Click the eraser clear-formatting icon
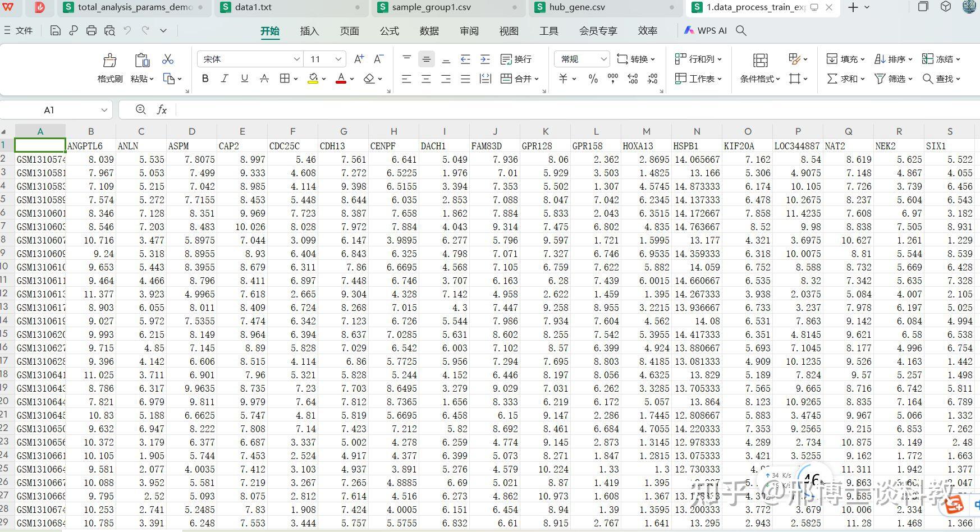This screenshot has width=980, height=532. coord(369,79)
